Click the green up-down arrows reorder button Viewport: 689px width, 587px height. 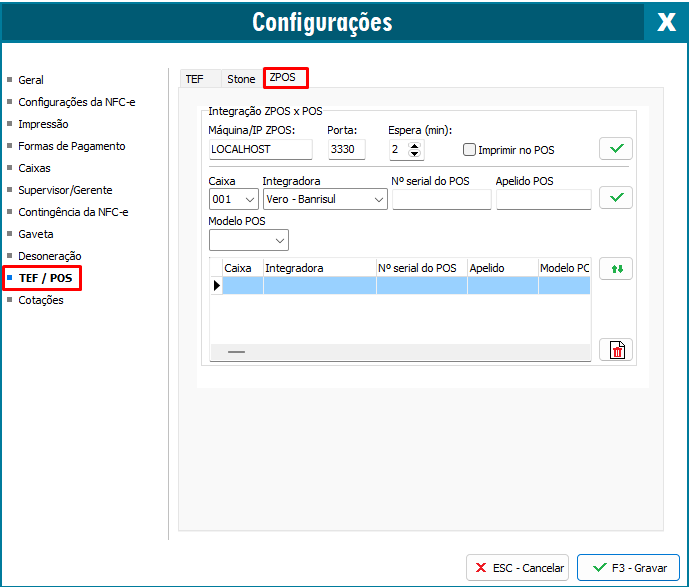tap(616, 269)
